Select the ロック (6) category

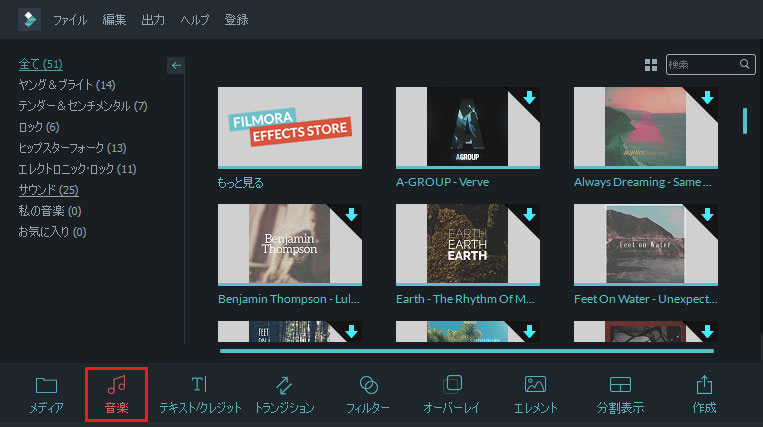point(39,127)
